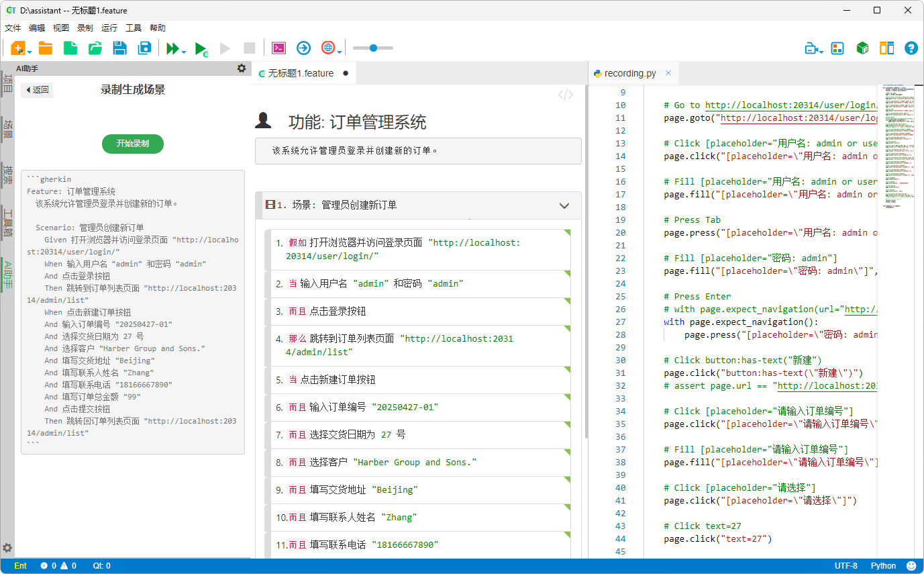Click the green open-folder icon
The image size is (924, 574).
pyautogui.click(x=95, y=48)
